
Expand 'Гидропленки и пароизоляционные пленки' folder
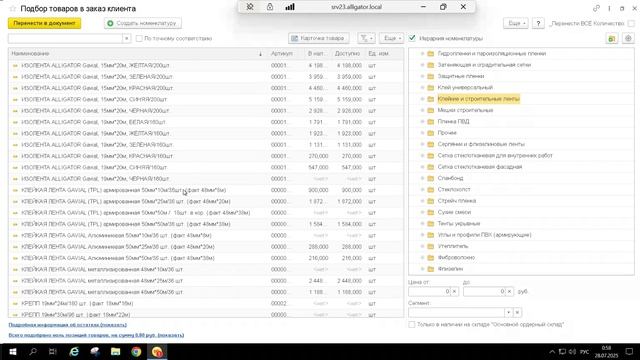[422, 53]
